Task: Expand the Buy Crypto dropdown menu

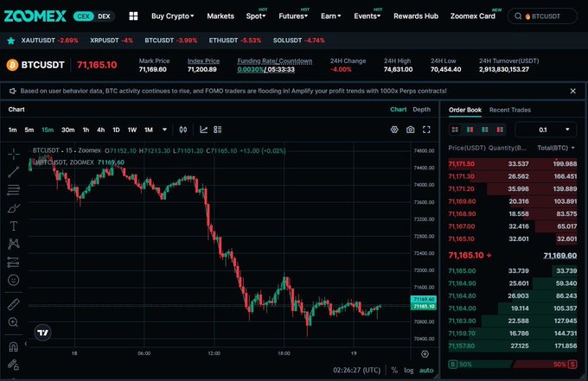Action: pos(172,16)
